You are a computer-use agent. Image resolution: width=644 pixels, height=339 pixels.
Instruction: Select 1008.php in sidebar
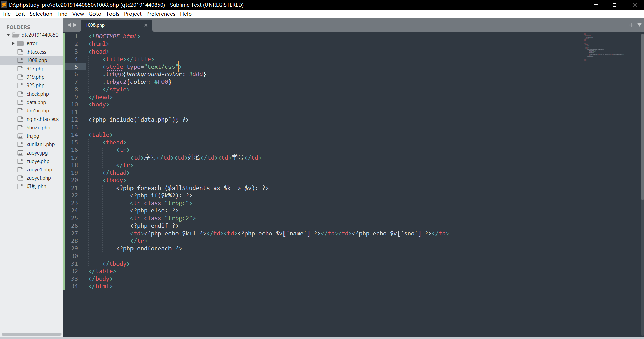point(37,60)
